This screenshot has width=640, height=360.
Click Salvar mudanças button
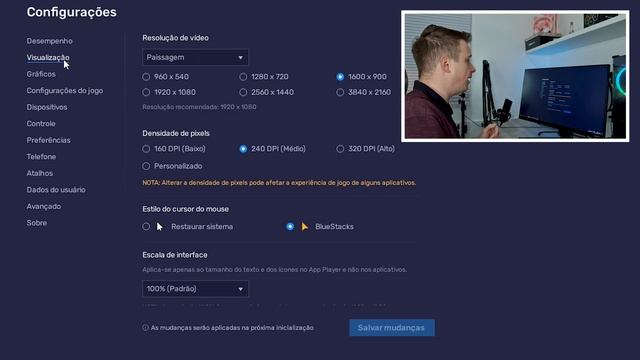click(x=392, y=328)
